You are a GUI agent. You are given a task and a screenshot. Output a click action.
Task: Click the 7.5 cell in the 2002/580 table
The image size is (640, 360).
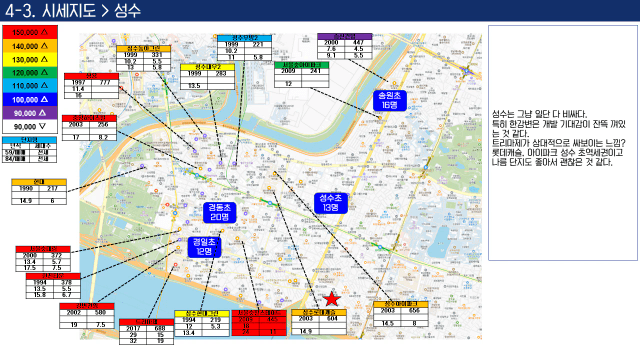100,325
